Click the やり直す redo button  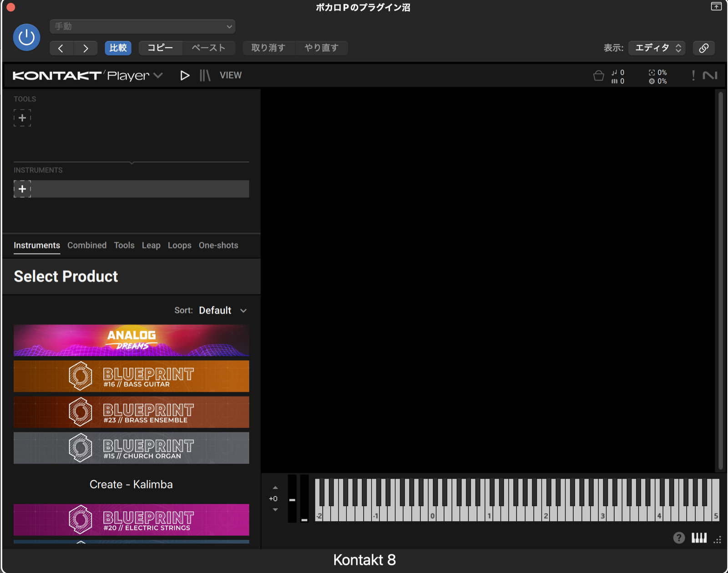(321, 48)
